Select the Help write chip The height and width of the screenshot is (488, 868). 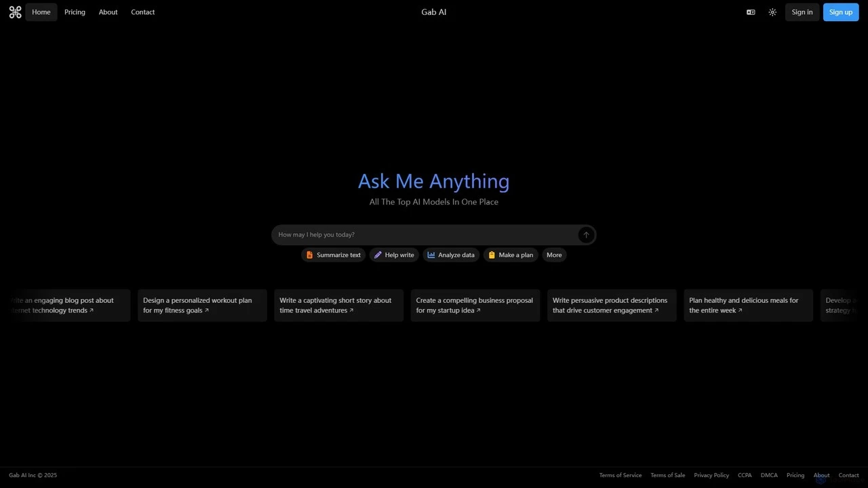pos(394,255)
